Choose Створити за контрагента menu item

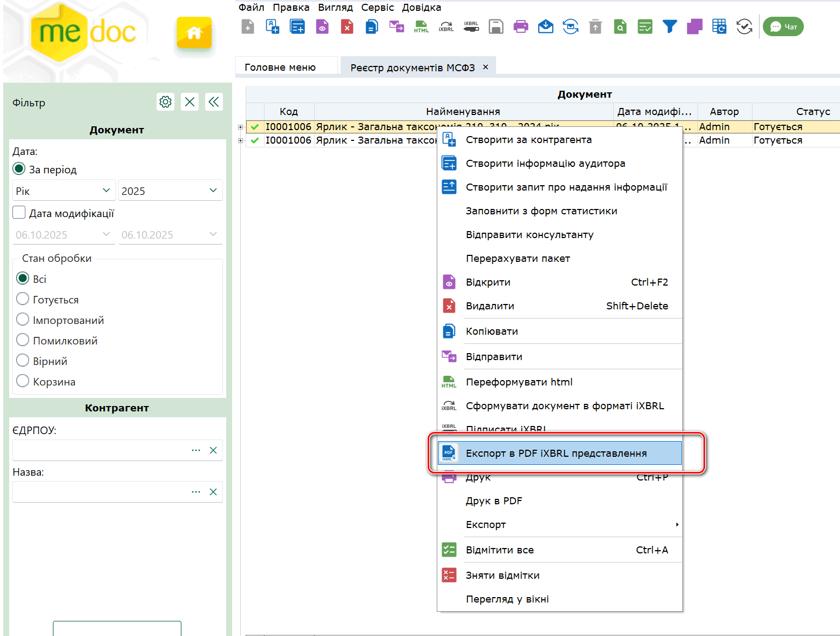[559, 139]
